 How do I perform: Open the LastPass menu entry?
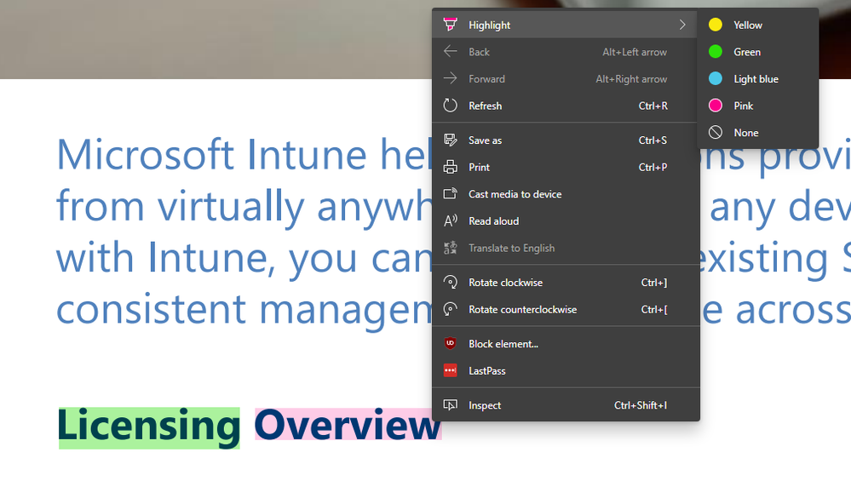pos(565,370)
